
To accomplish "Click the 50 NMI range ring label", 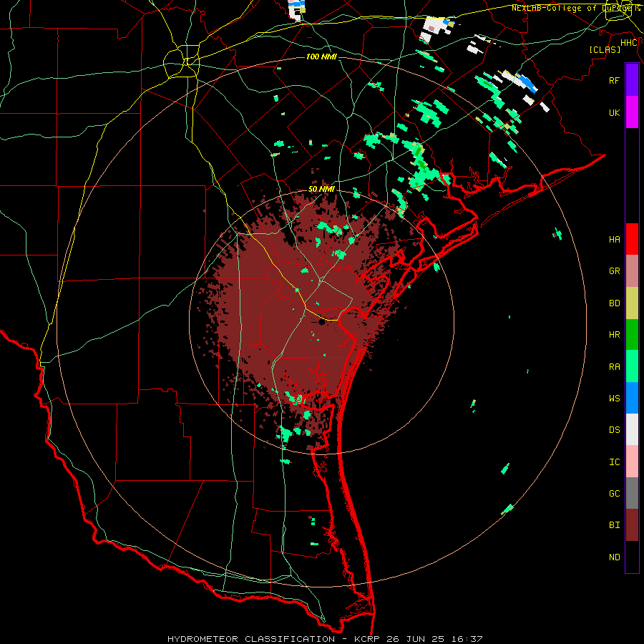I will [321, 189].
